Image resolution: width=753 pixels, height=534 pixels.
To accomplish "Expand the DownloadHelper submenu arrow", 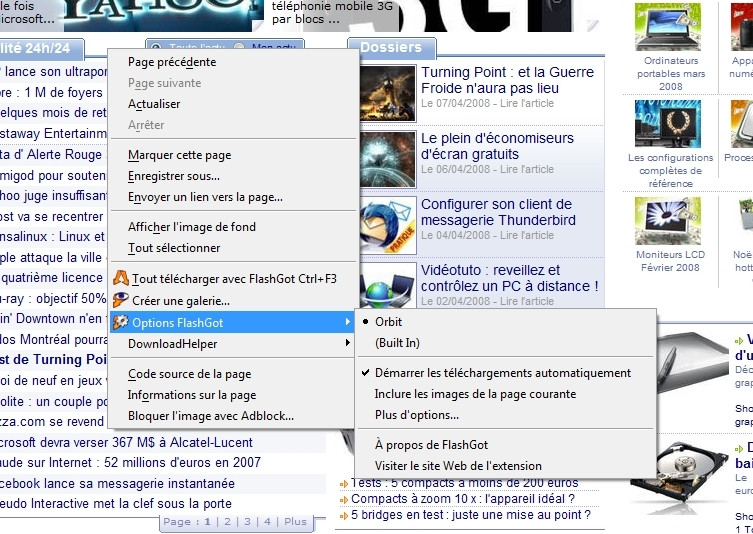I will point(347,344).
